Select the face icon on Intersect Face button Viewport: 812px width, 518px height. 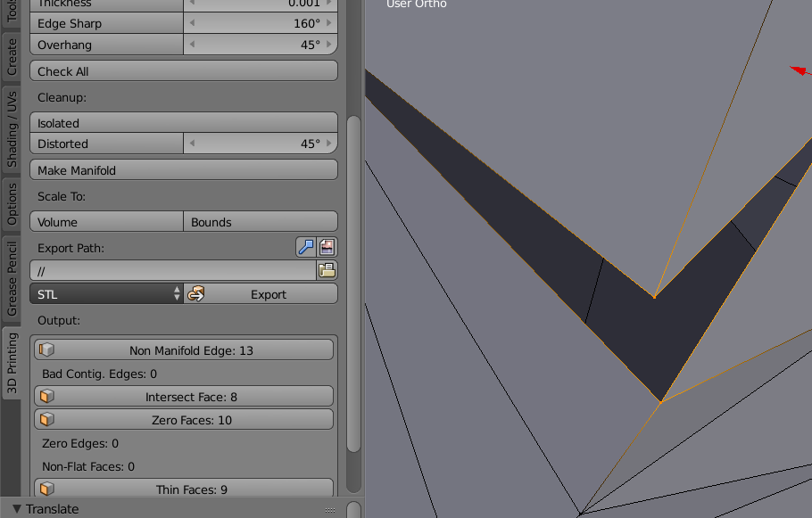point(47,396)
